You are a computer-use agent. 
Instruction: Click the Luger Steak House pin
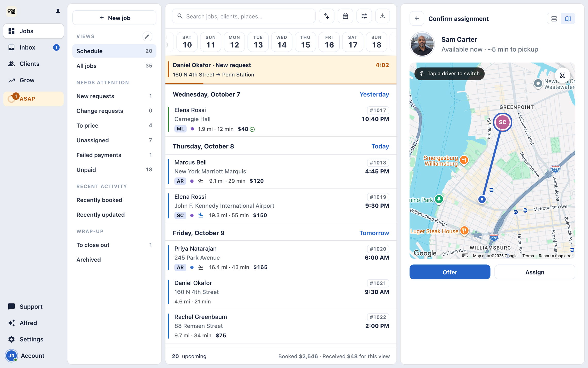pos(464,230)
